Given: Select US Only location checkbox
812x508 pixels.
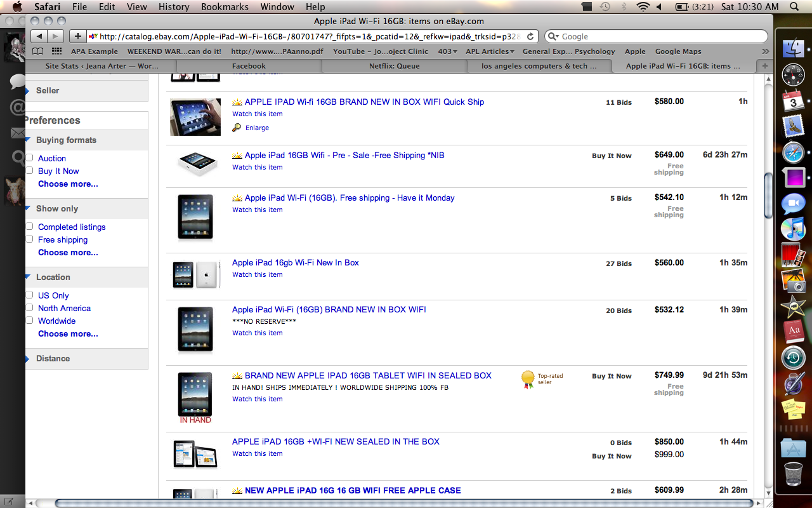Looking at the screenshot, I should click(x=29, y=295).
